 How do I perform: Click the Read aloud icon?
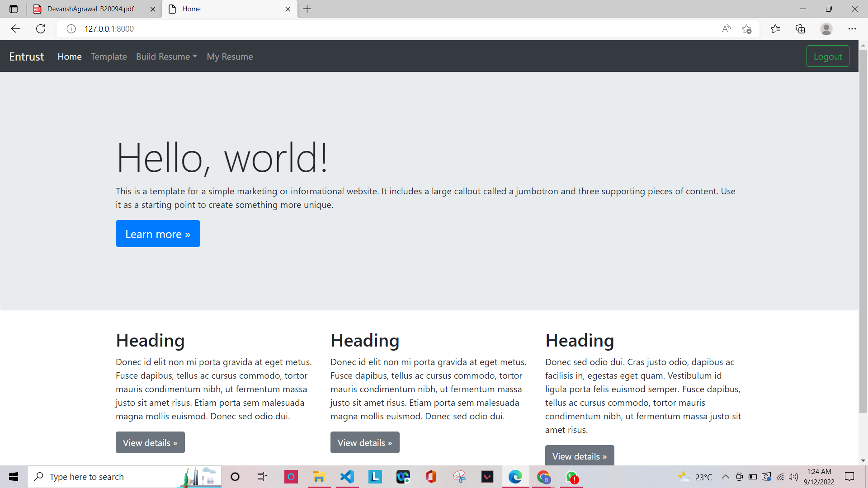click(x=726, y=29)
